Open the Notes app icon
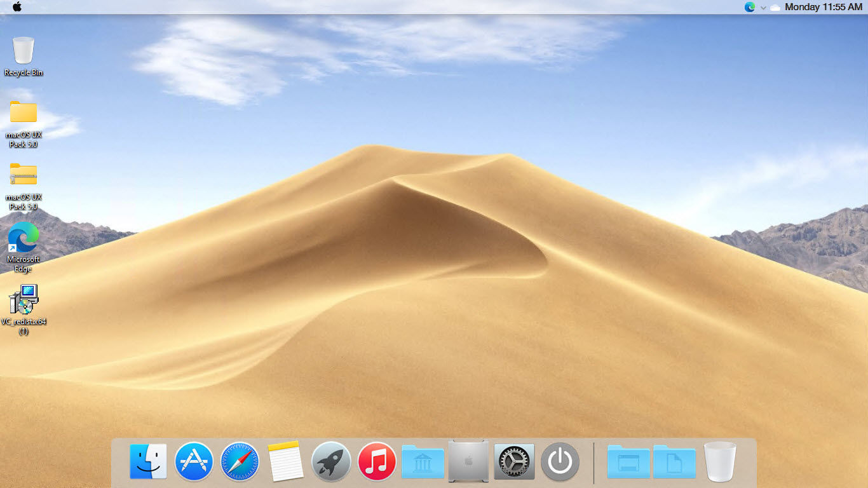Screen dimensions: 868x488 tap(285, 461)
